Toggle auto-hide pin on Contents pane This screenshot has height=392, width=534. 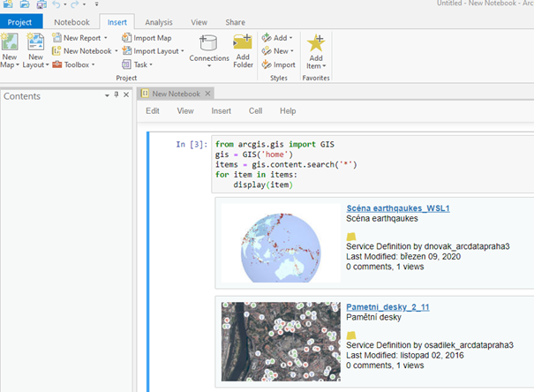[116, 95]
